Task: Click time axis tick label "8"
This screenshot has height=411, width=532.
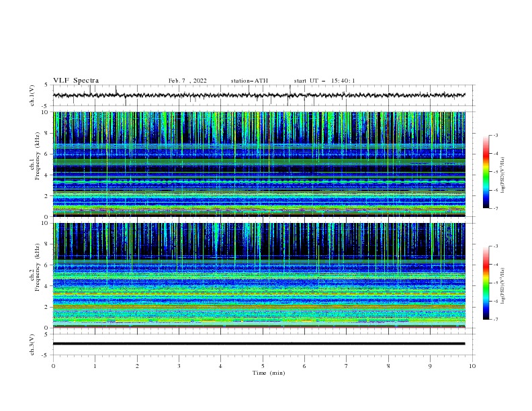Action: click(388, 366)
